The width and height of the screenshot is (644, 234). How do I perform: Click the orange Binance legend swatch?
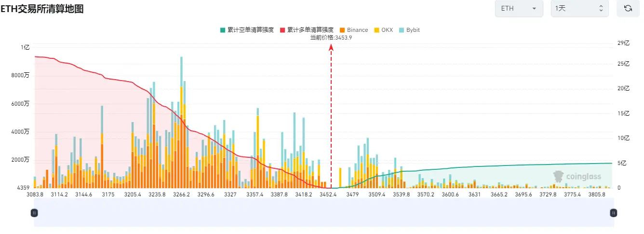click(342, 30)
